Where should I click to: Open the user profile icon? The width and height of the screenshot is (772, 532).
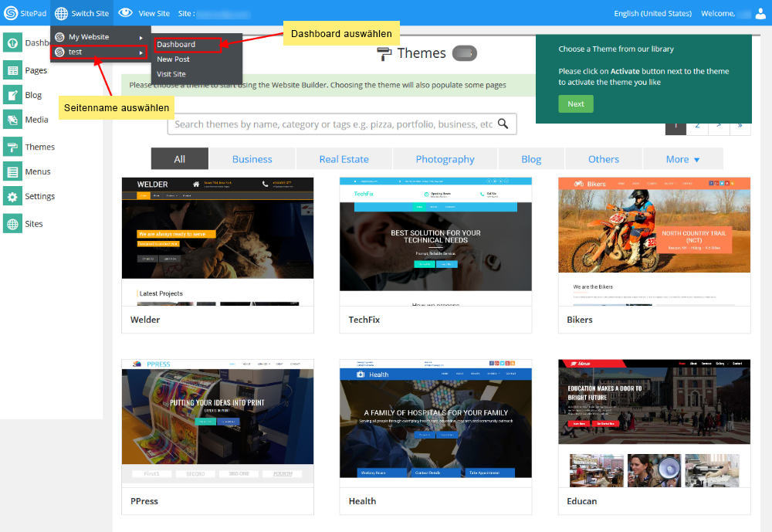pyautogui.click(x=760, y=13)
